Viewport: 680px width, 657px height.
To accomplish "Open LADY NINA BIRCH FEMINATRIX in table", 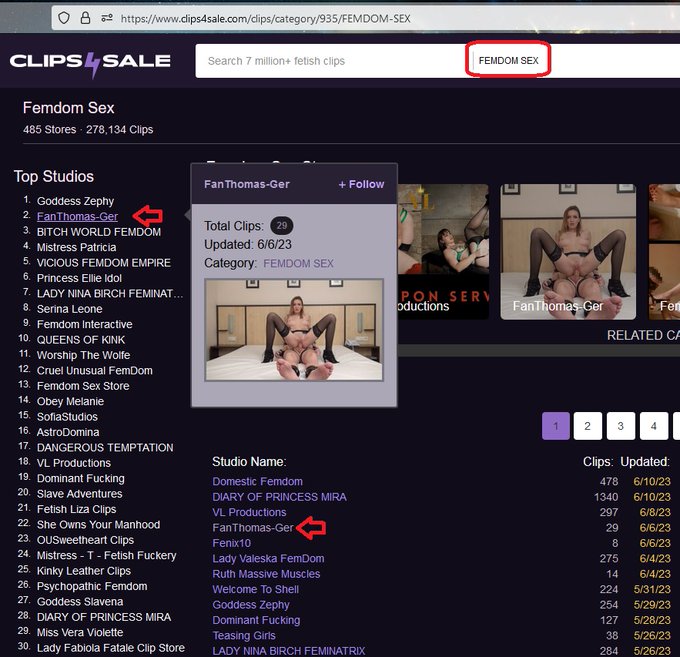I will coord(289,651).
